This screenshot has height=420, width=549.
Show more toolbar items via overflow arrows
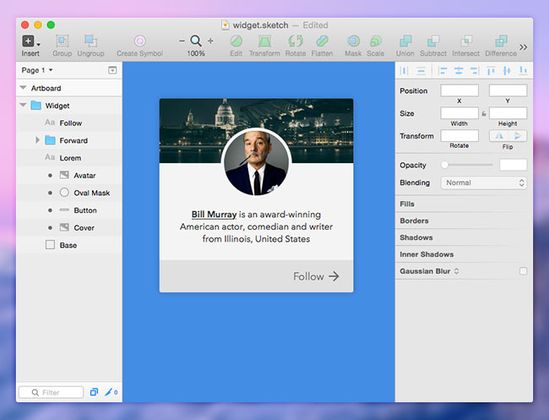tap(523, 47)
